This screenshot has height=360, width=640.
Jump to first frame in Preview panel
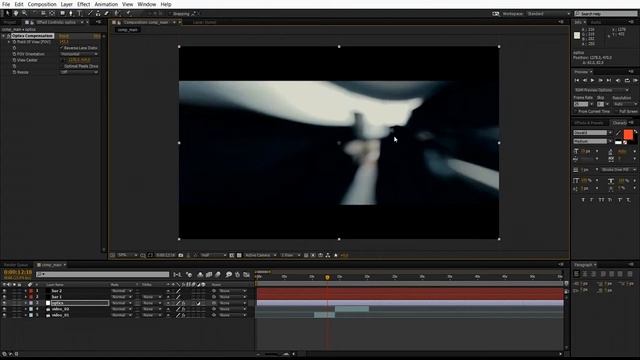(x=577, y=80)
